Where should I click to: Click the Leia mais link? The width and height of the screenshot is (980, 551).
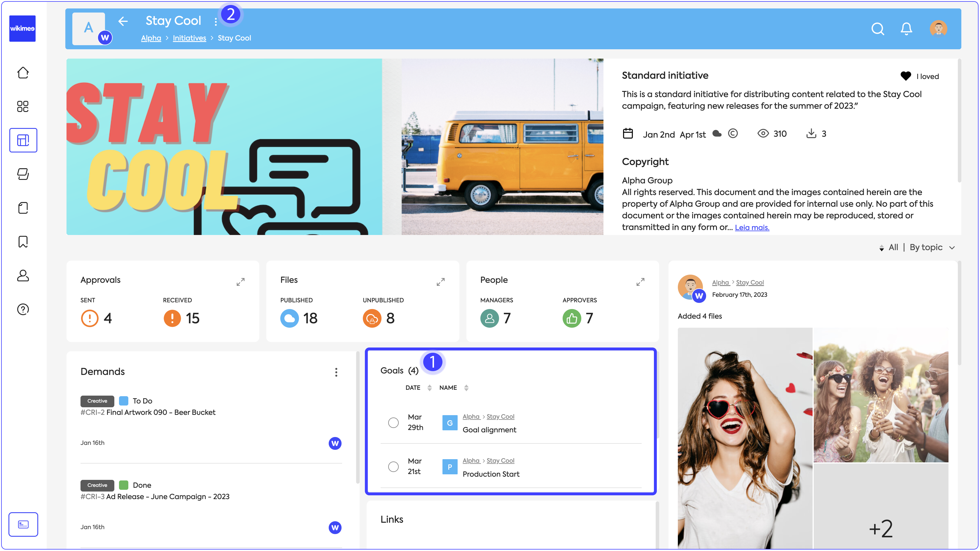(752, 228)
